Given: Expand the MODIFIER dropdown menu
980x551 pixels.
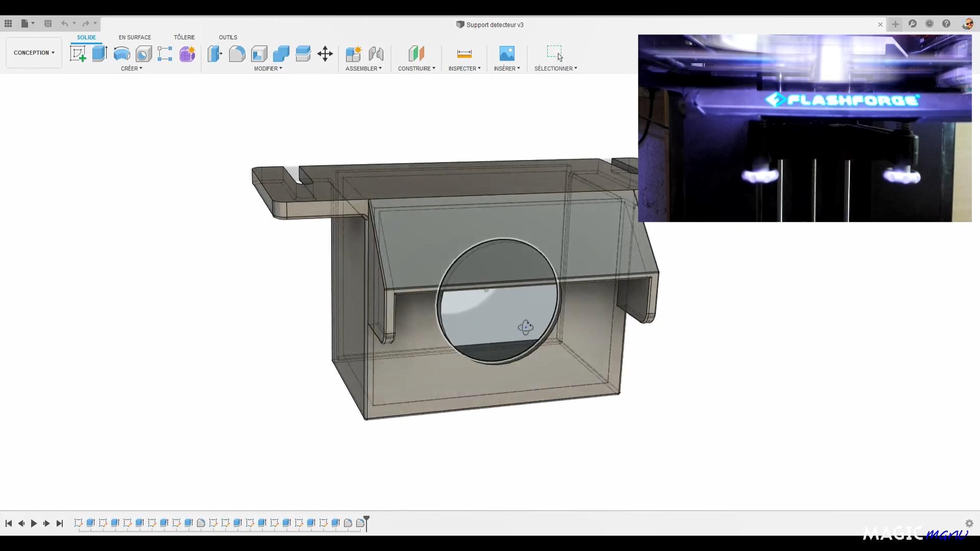Looking at the screenshot, I should [268, 68].
